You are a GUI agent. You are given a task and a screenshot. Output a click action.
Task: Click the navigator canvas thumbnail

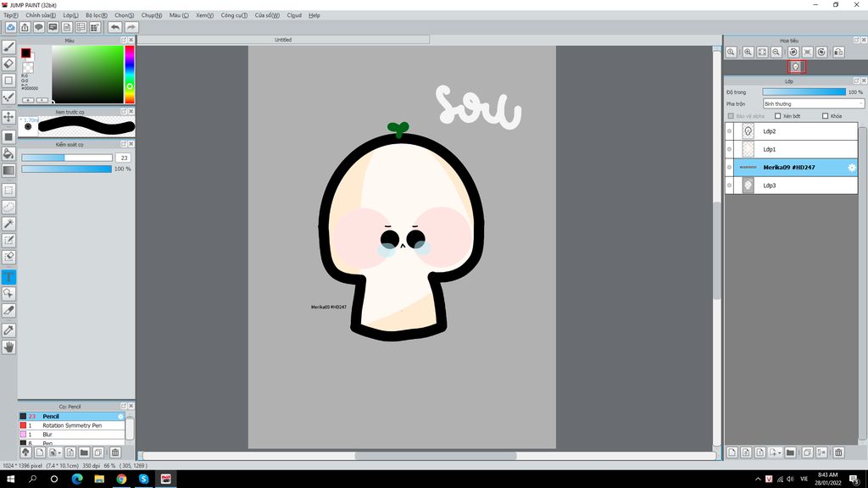click(796, 67)
